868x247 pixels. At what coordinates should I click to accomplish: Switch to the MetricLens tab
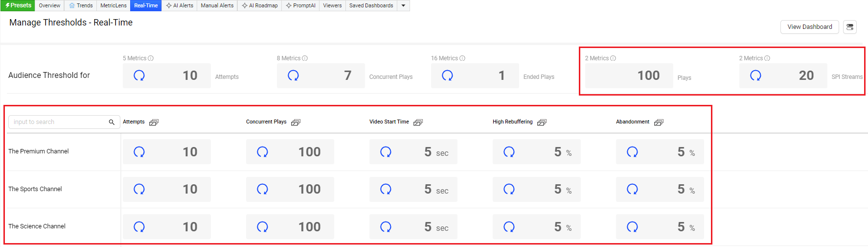coord(113,5)
